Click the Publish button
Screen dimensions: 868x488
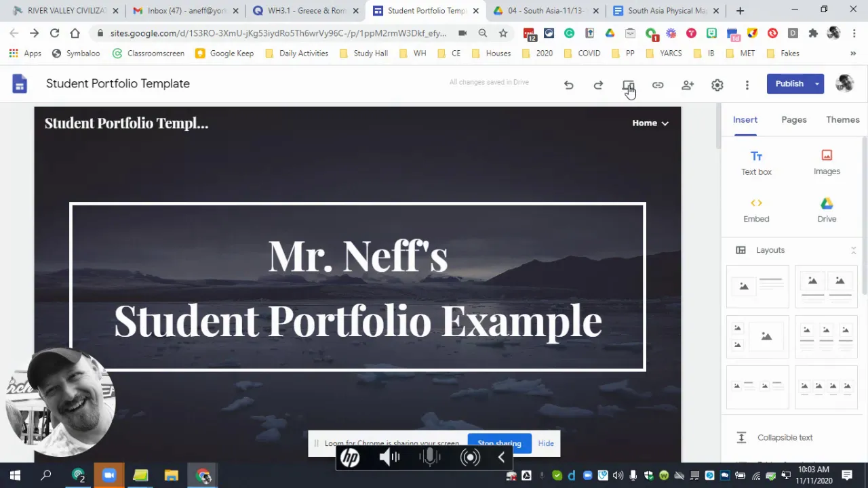pos(789,83)
